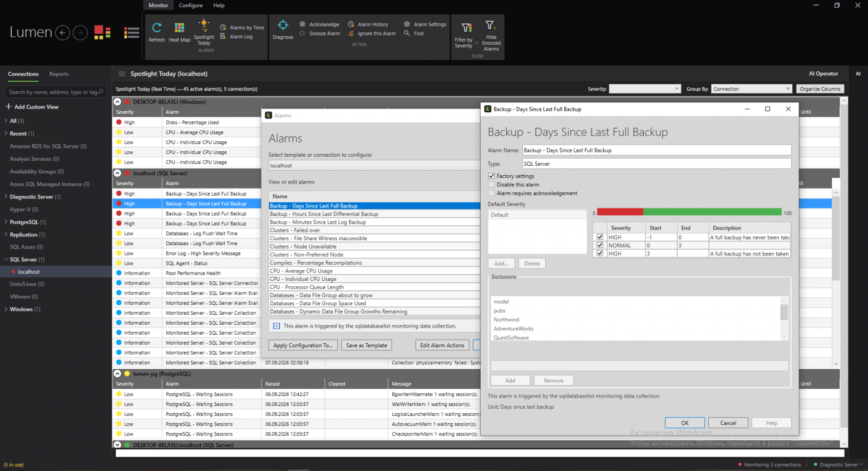
Task: Select 'Clusters - Failed over' in Alarms list
Action: [374, 230]
